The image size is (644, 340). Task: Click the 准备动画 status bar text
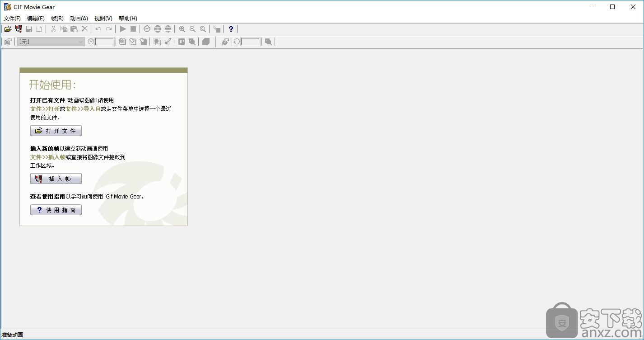click(x=12, y=335)
